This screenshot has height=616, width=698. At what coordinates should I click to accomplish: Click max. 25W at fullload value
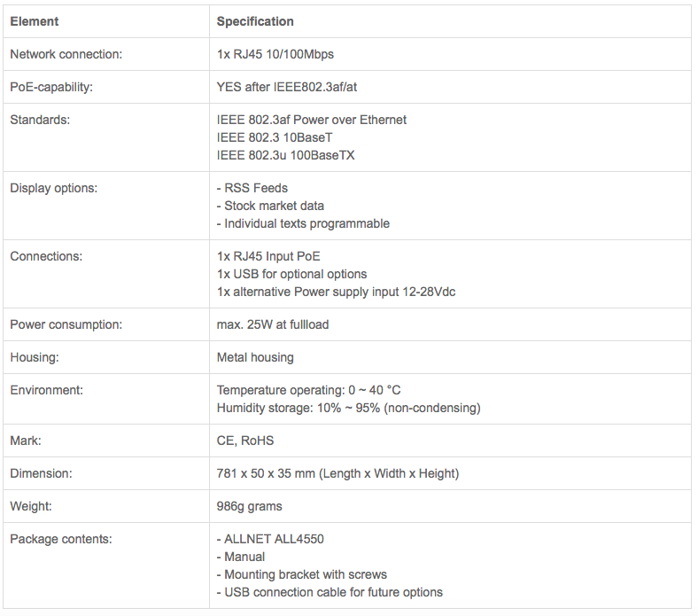tap(273, 324)
